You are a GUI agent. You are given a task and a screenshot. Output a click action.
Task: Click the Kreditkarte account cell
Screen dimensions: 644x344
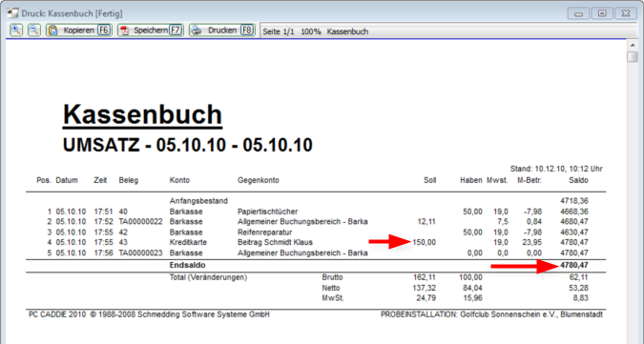point(188,242)
